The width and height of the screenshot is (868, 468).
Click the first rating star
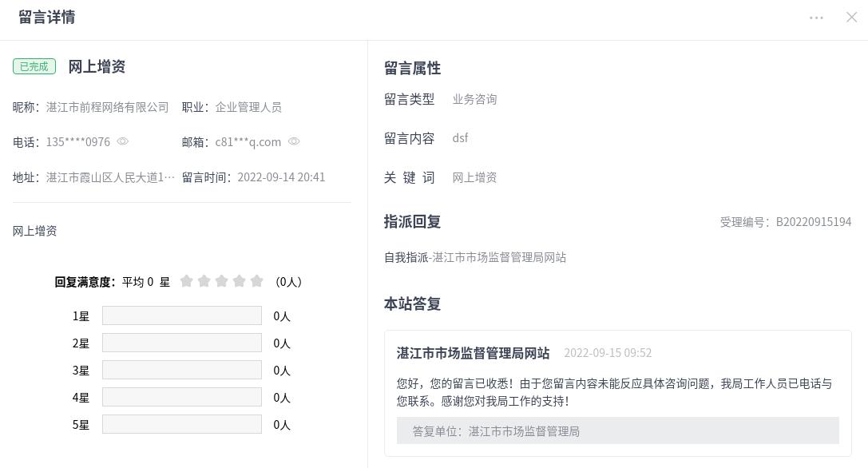pos(187,281)
